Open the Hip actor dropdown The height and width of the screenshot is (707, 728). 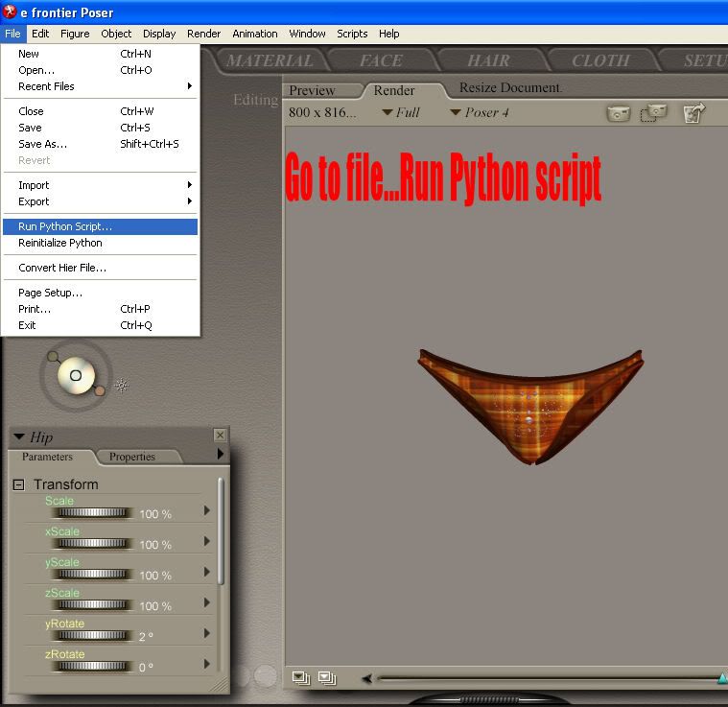(x=19, y=436)
